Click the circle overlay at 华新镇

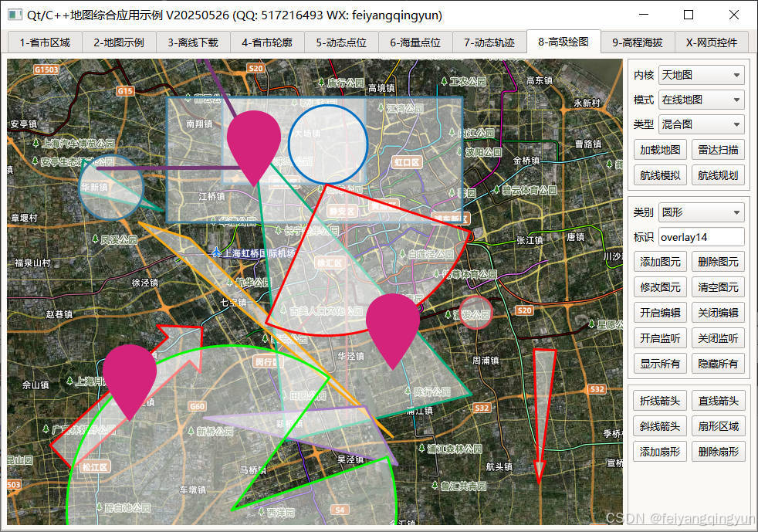[x=111, y=188]
